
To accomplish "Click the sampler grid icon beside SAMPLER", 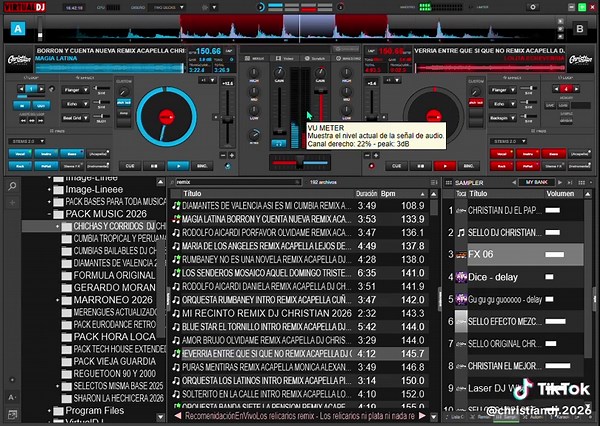I will click(448, 183).
